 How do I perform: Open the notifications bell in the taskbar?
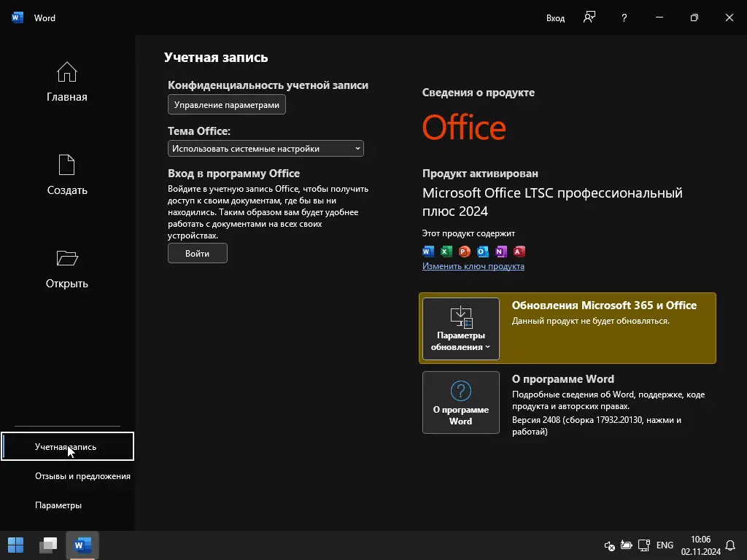point(730,545)
